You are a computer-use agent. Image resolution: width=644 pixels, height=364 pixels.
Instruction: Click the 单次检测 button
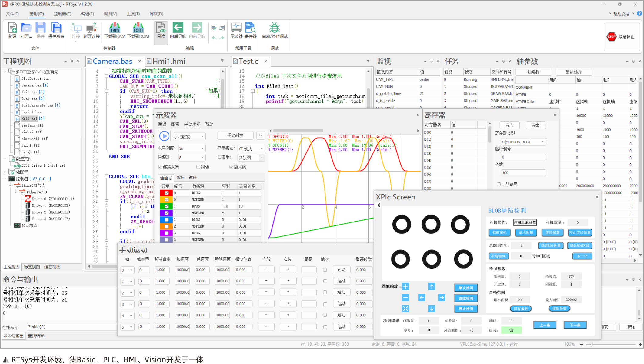point(466,288)
